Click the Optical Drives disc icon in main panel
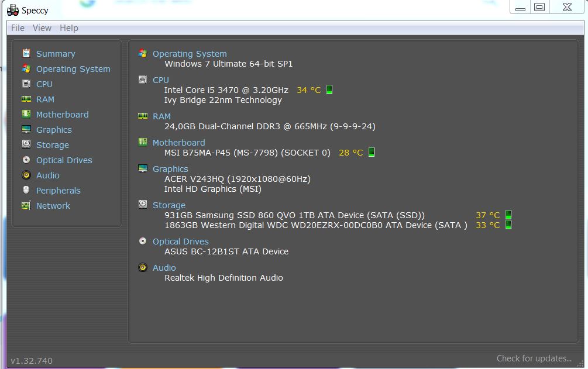The height and width of the screenshot is (369, 588). (x=143, y=241)
